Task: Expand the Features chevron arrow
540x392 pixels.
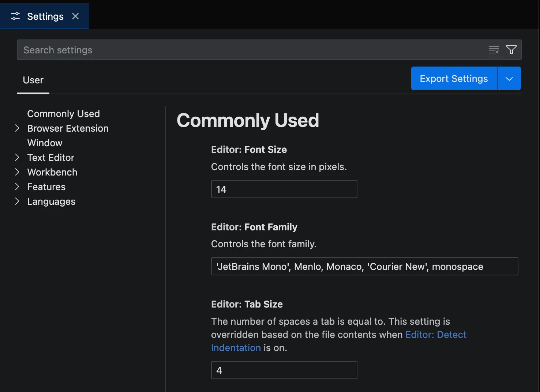Action: (17, 186)
